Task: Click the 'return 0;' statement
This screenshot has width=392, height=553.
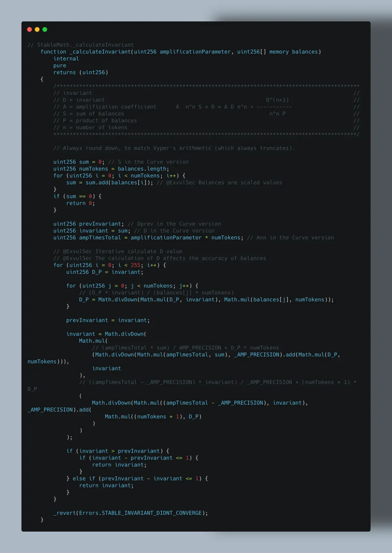Action: (81, 203)
